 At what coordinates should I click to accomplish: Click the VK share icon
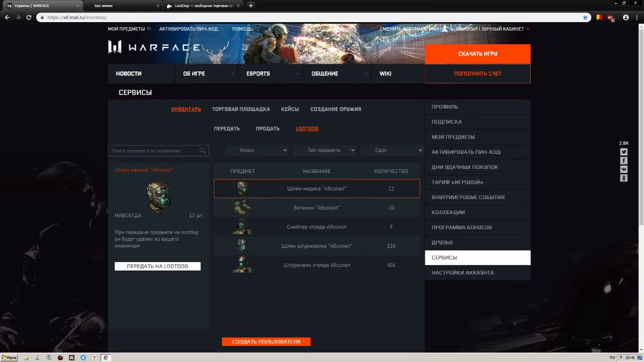(x=624, y=169)
